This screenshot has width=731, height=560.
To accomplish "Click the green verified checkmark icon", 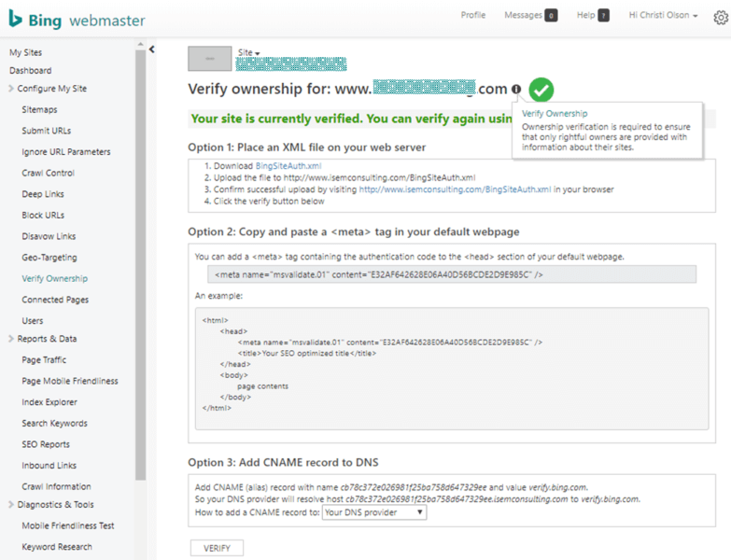I will pyautogui.click(x=541, y=90).
